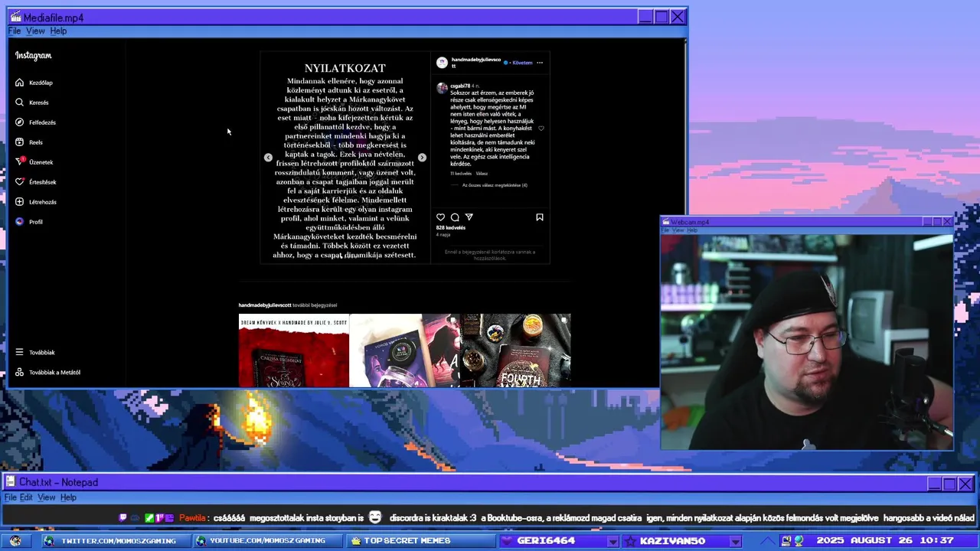Open handmadebyjulievscott link above further posts

(265, 305)
